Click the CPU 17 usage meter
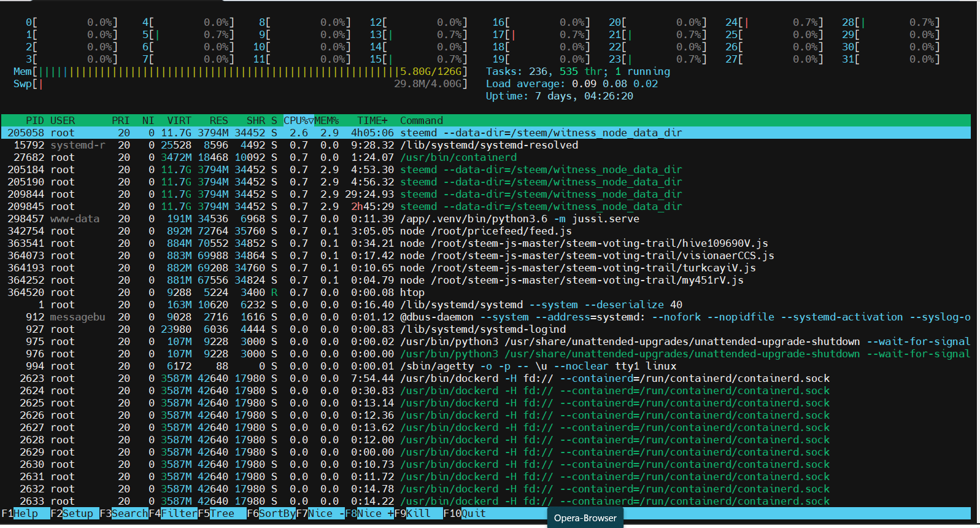 pyautogui.click(x=541, y=34)
